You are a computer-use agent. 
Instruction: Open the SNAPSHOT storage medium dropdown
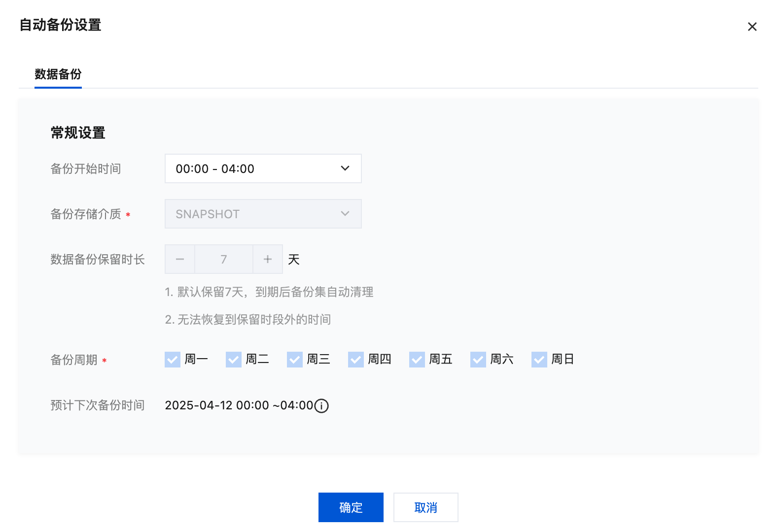click(263, 214)
